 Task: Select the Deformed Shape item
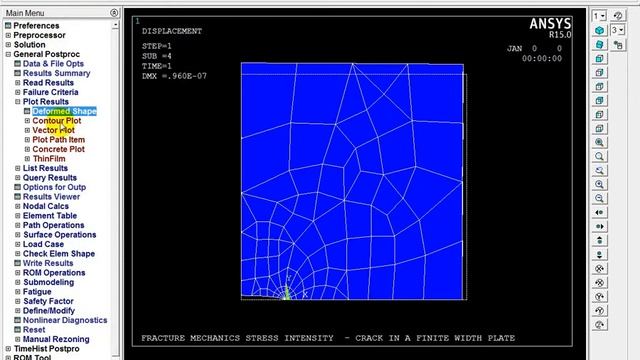64,111
